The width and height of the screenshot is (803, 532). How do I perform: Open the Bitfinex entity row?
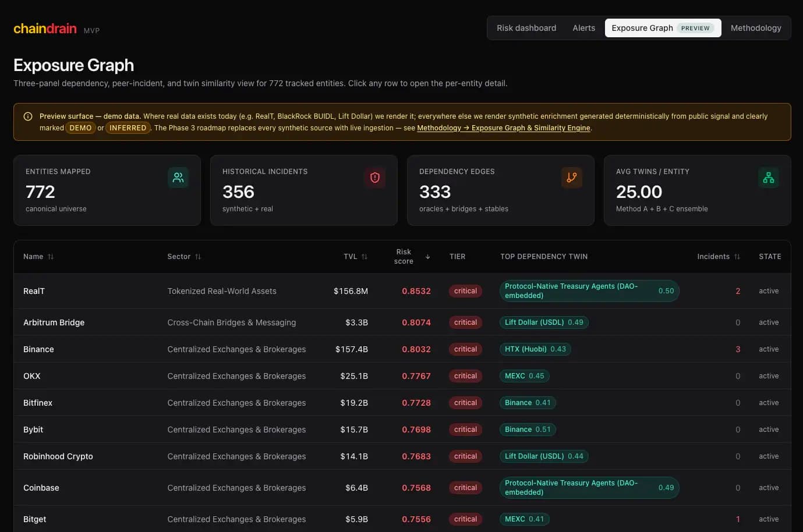[402, 403]
